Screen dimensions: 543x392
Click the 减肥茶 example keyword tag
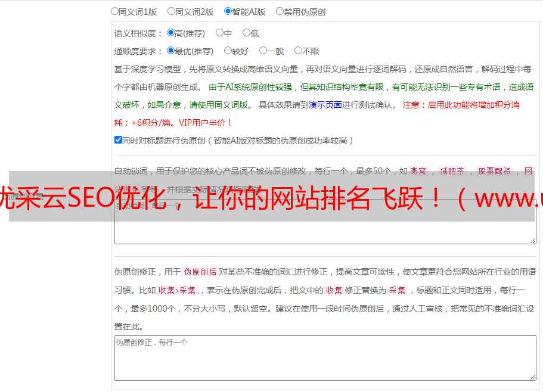click(x=452, y=171)
